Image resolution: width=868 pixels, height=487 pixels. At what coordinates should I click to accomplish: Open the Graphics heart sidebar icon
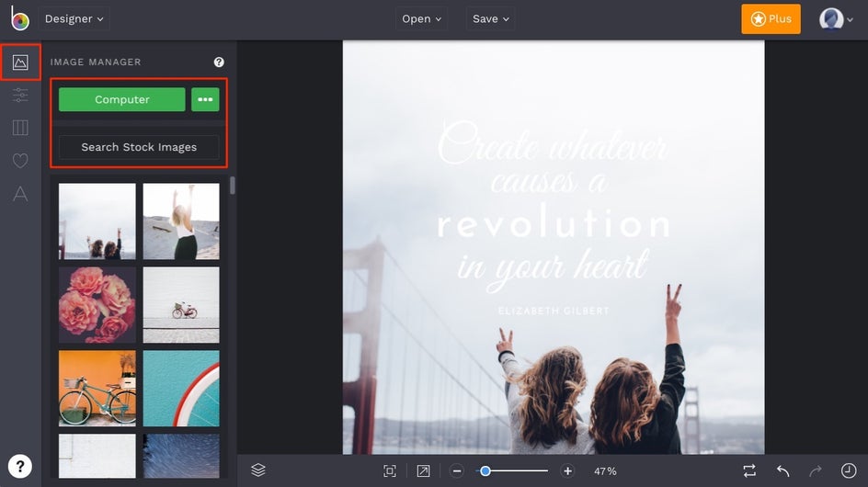[20, 161]
